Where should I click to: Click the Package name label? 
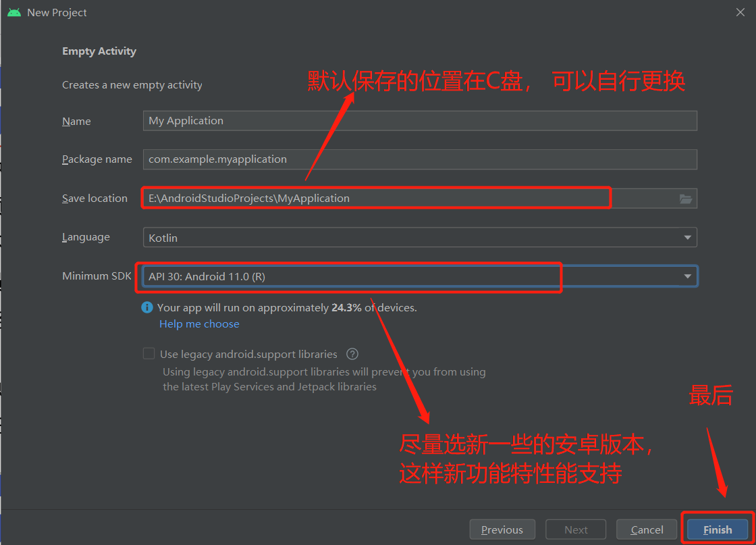pyautogui.click(x=97, y=159)
